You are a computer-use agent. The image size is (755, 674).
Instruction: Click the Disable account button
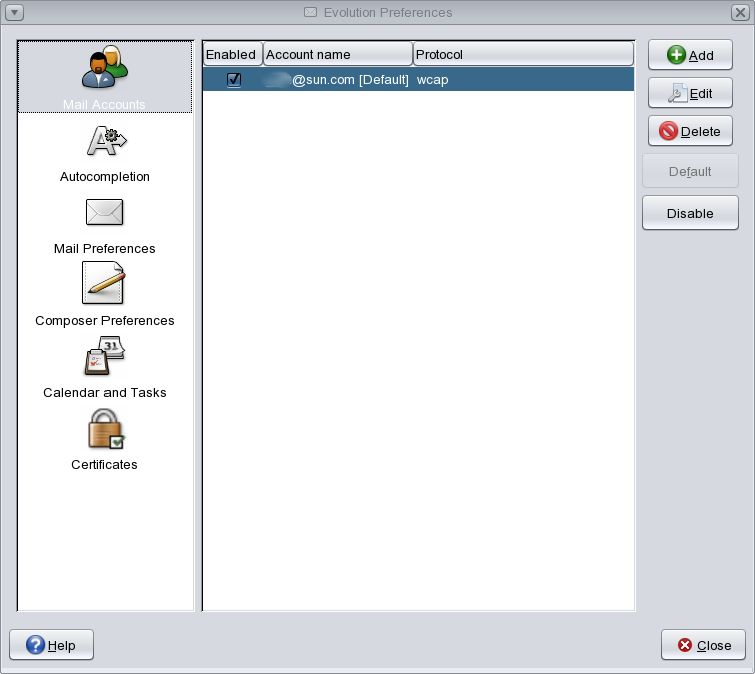tap(690, 213)
